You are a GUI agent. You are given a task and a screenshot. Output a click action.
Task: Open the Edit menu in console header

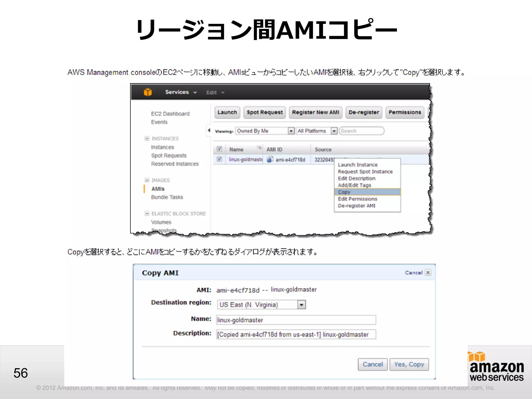pyautogui.click(x=215, y=92)
